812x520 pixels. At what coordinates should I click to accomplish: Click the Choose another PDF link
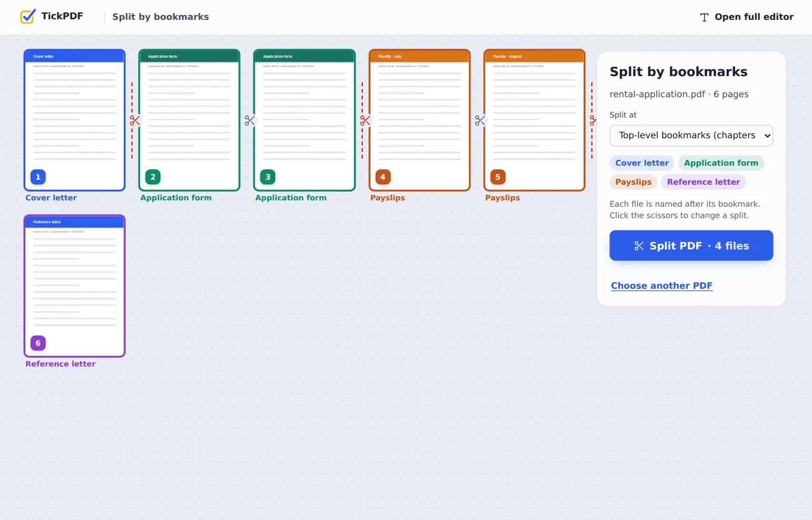[x=661, y=286]
